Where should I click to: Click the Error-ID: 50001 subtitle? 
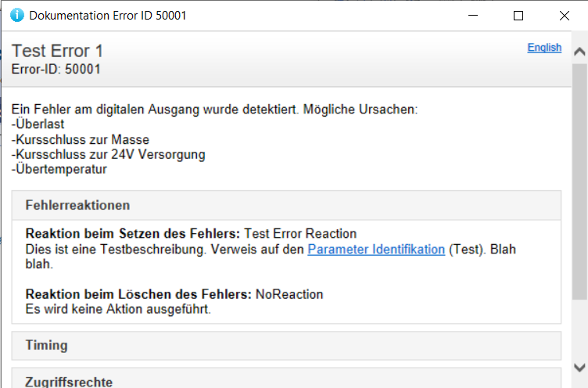coord(56,69)
